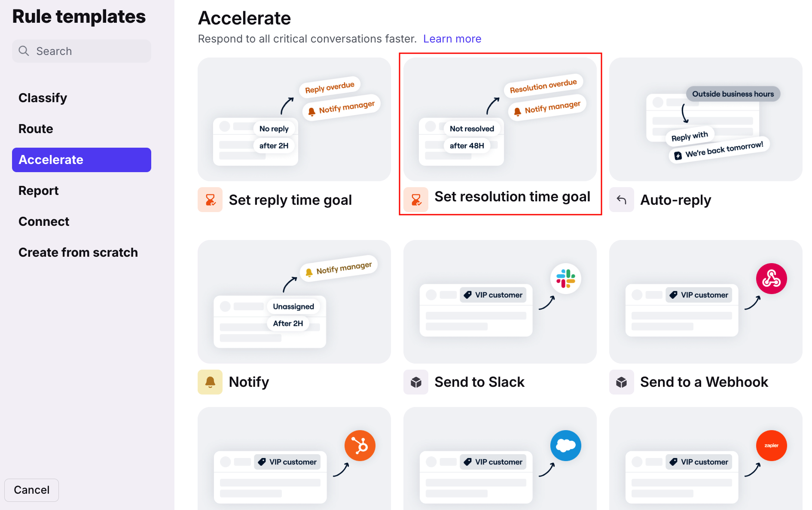Click the pink Webhook logo
812x510 pixels.
tap(772, 279)
